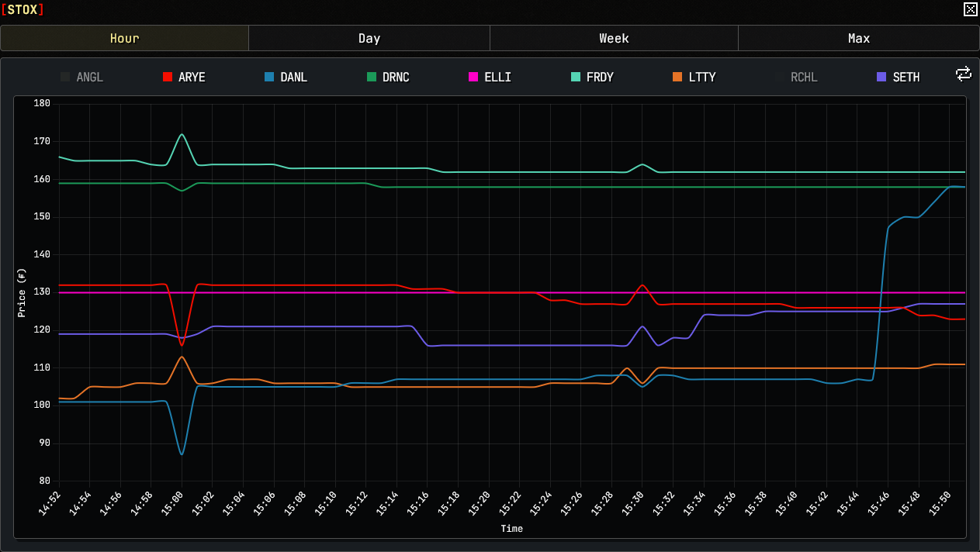Viewport: 980px width, 552px height.
Task: Click the Time axis label
Action: coord(511,529)
